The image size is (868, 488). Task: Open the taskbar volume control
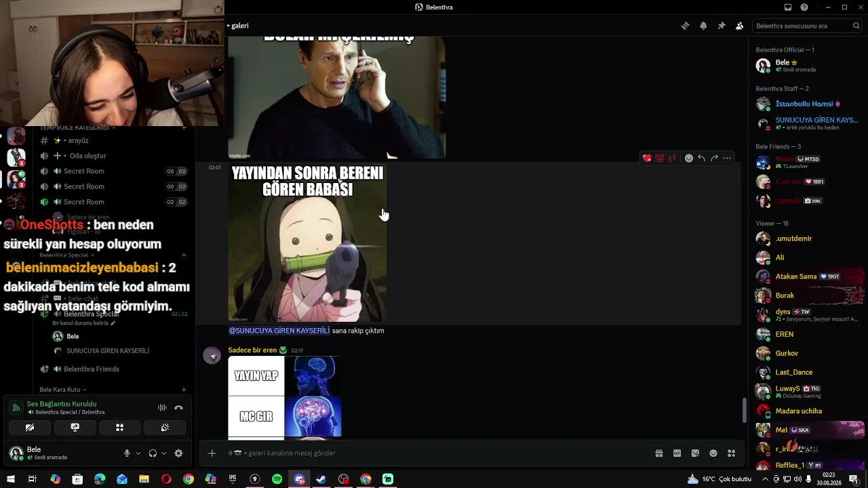(798, 479)
